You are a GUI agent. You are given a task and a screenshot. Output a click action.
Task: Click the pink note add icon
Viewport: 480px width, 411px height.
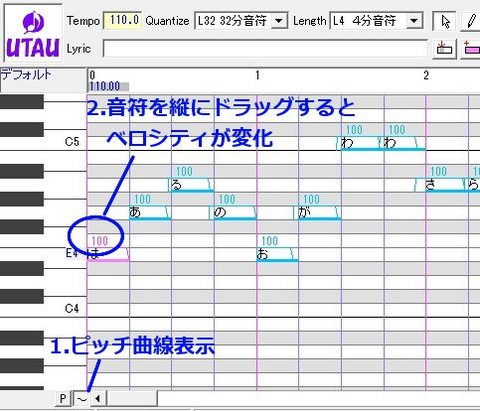pos(471,49)
